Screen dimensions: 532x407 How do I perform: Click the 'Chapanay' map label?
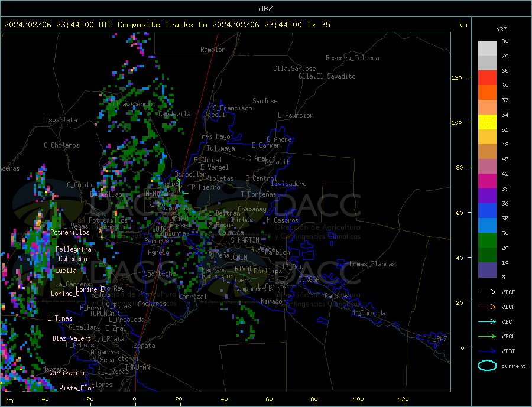pyautogui.click(x=252, y=209)
